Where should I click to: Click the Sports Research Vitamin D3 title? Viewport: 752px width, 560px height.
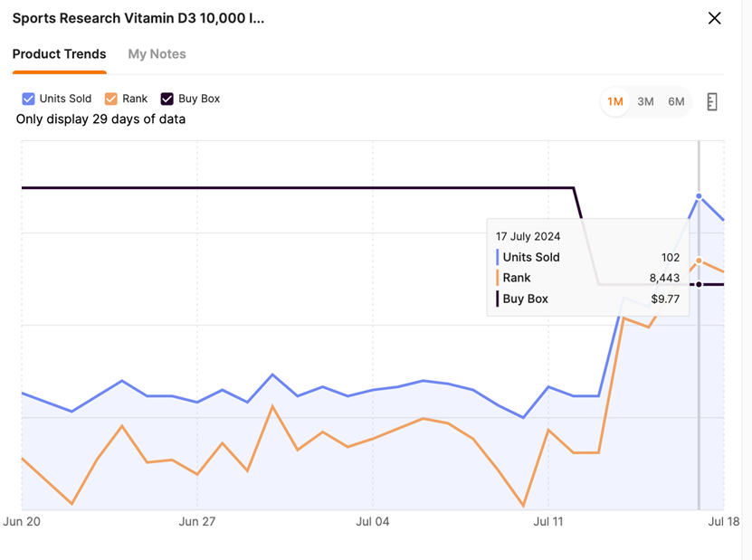(138, 18)
